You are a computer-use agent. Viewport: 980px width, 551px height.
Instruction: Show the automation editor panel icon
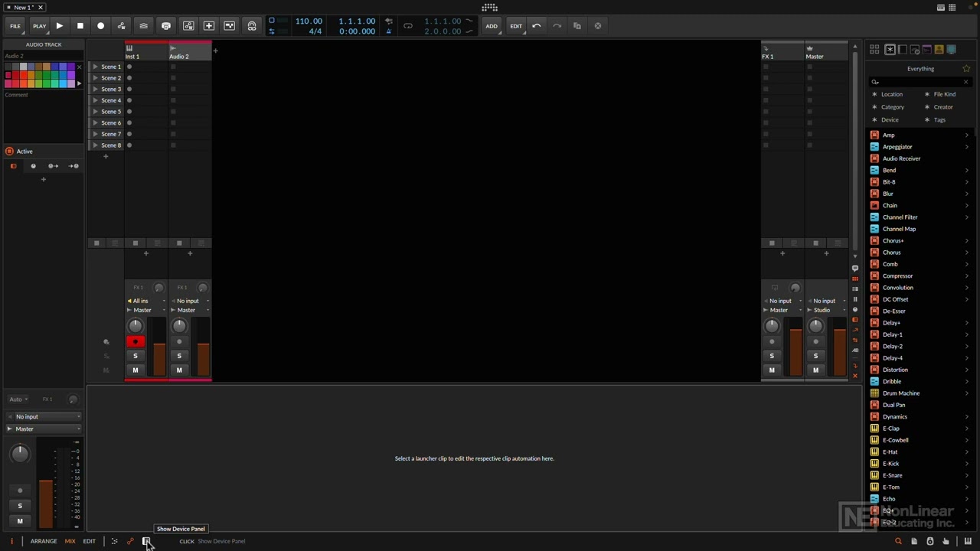130,541
